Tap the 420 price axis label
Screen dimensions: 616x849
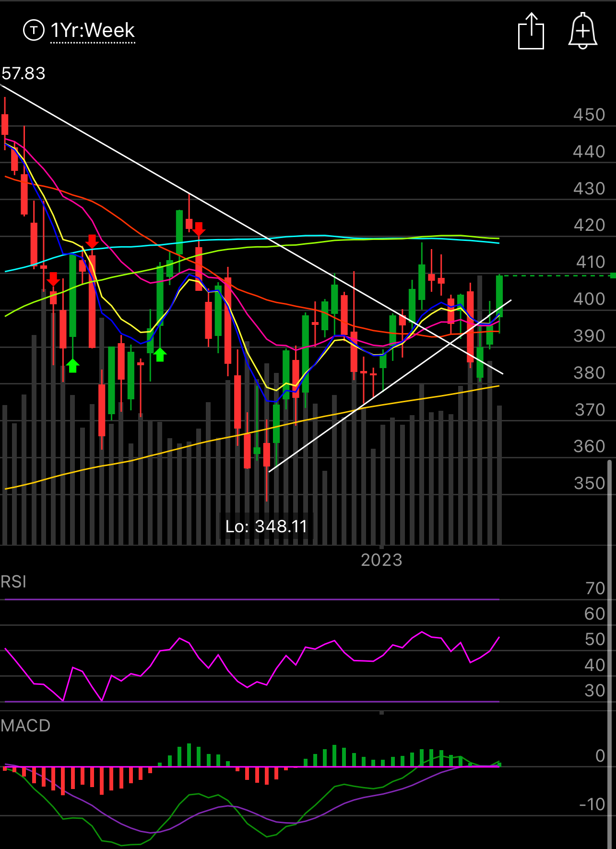tap(589, 225)
